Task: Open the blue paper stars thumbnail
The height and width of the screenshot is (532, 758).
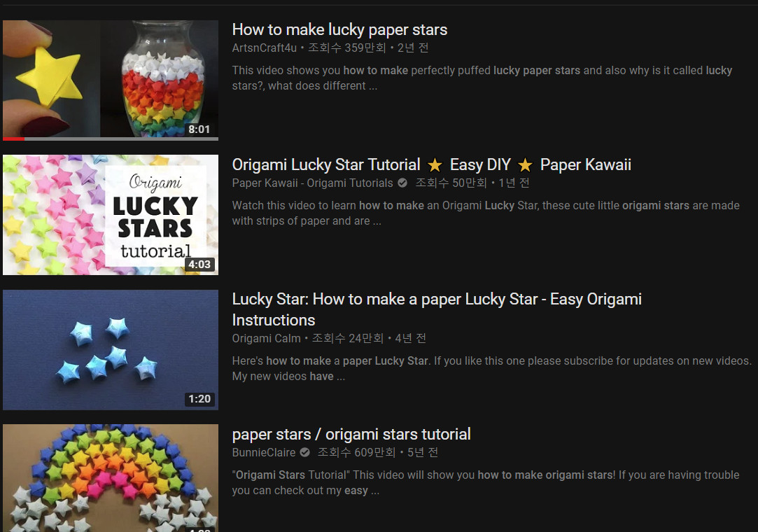Action: pos(110,349)
